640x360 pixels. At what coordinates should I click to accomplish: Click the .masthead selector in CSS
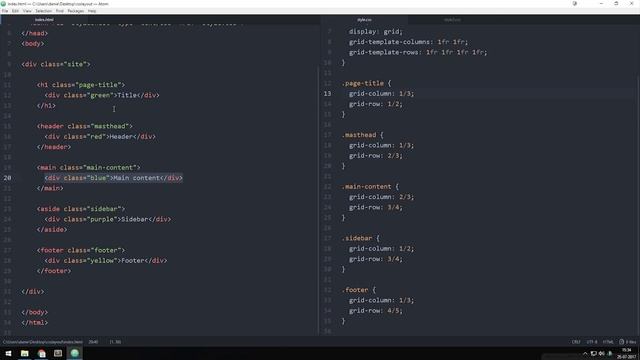point(359,135)
